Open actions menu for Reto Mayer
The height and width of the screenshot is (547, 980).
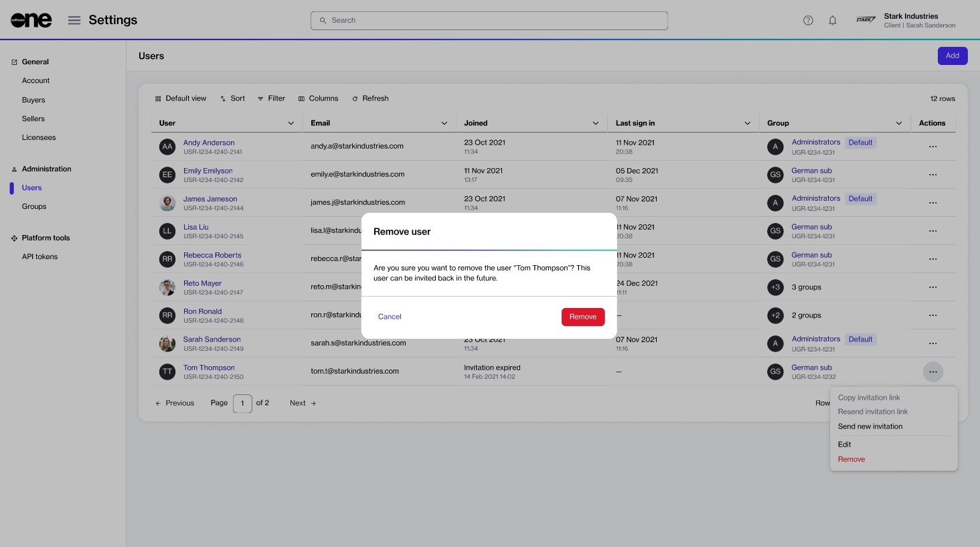[x=932, y=287]
